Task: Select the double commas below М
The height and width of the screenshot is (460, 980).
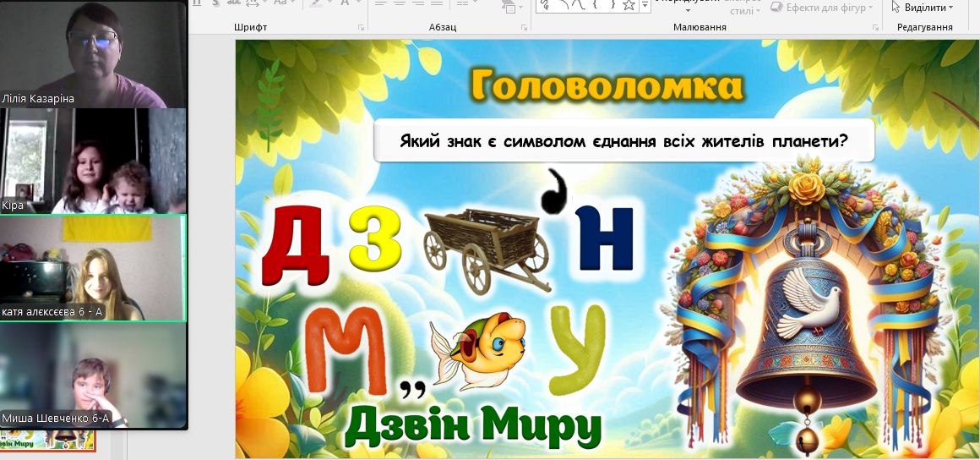Action: (x=412, y=392)
